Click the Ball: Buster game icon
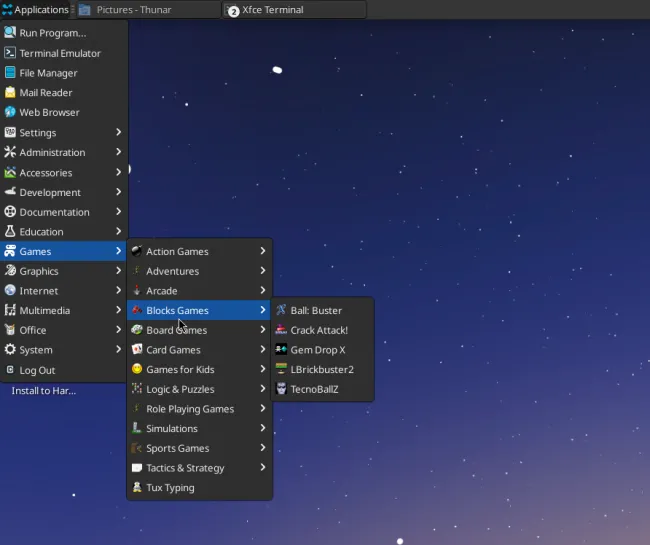 point(281,311)
